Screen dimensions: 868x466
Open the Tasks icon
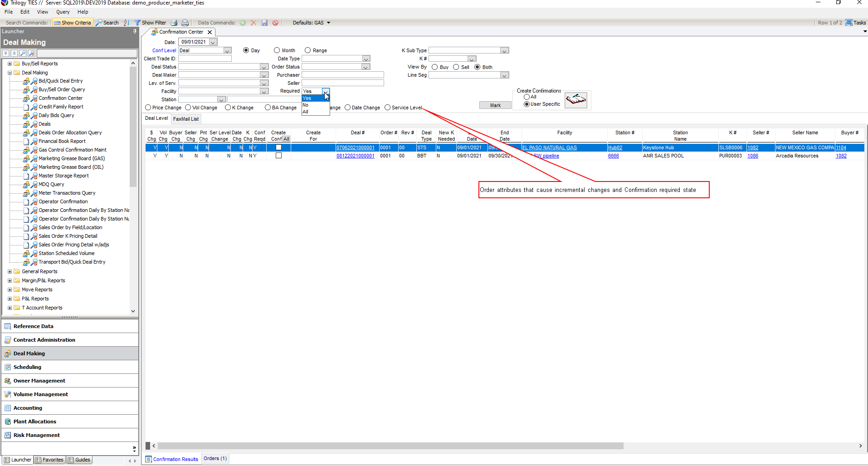[849, 23]
